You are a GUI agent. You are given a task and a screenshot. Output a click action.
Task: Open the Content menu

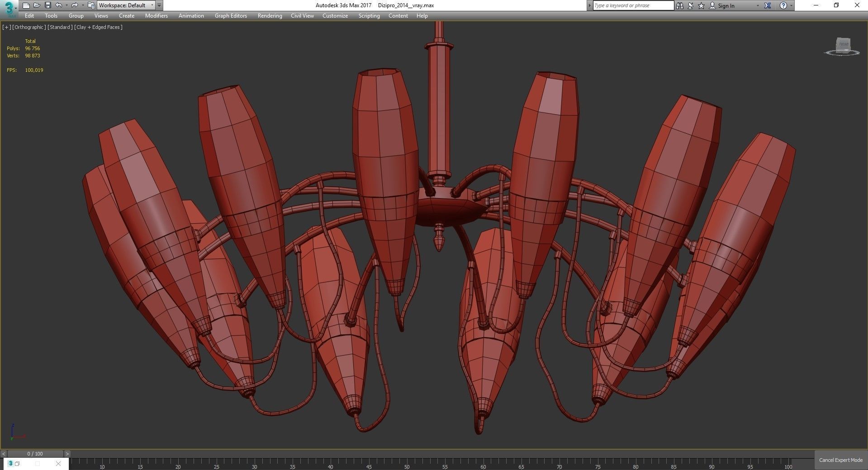(398, 16)
